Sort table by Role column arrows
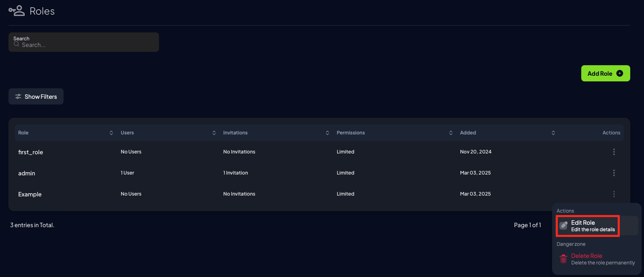 [x=111, y=133]
